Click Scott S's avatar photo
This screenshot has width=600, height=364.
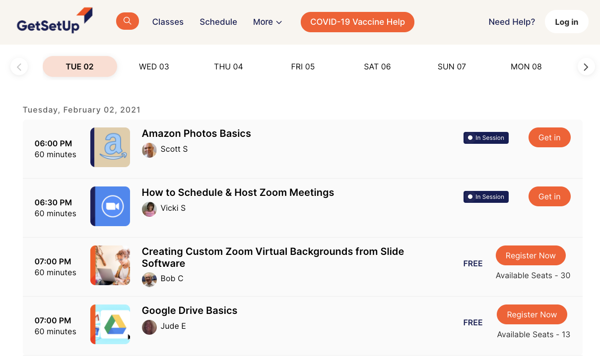pyautogui.click(x=149, y=150)
